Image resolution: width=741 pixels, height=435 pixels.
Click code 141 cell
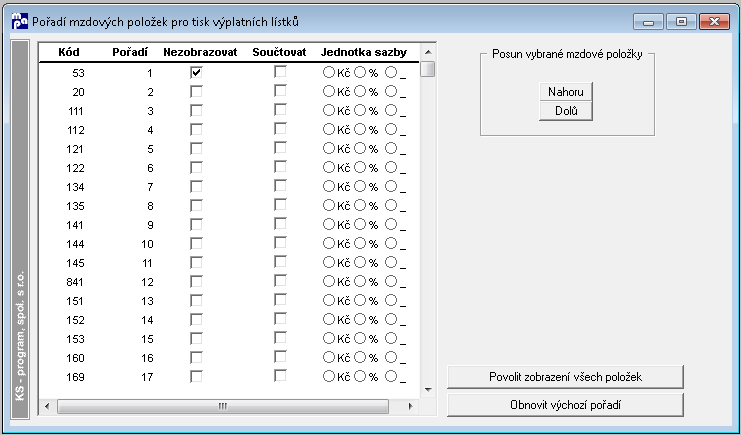(75, 225)
